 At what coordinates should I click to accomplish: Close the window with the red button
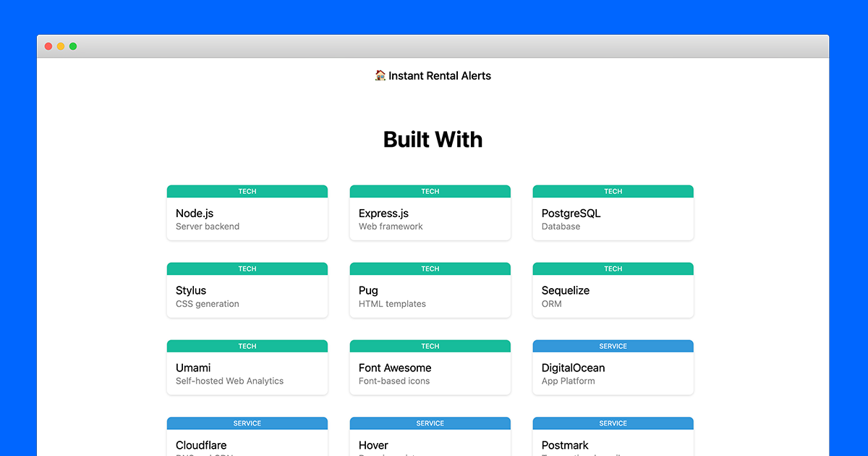[48, 46]
